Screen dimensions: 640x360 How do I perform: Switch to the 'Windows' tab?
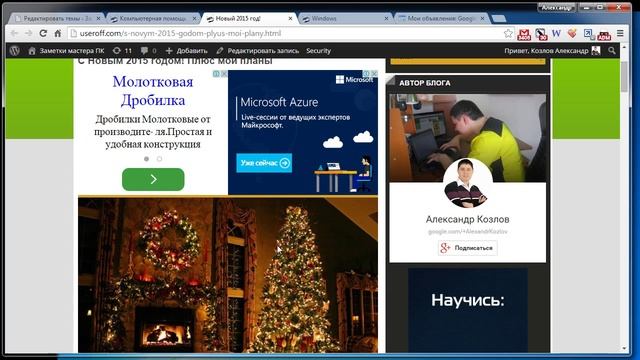point(345,18)
